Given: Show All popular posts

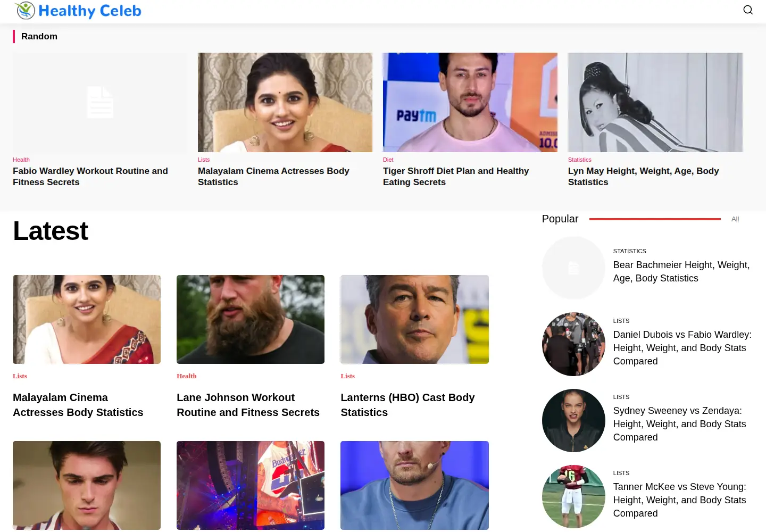Looking at the screenshot, I should [x=735, y=219].
